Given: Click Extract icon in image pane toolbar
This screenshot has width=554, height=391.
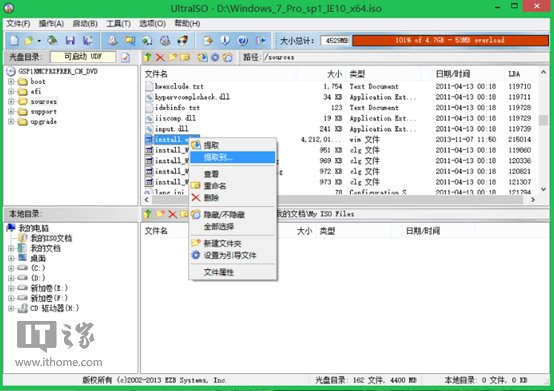Looking at the screenshot, I should click(x=202, y=57).
